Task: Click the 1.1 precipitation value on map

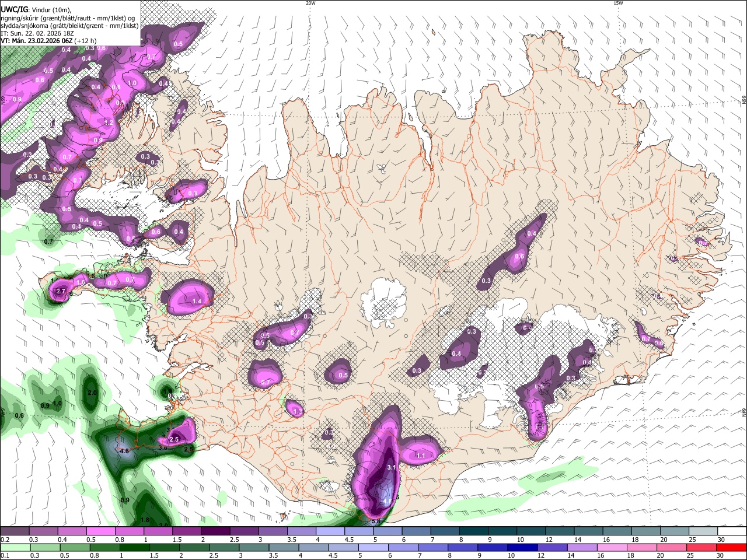Action: click(420, 456)
